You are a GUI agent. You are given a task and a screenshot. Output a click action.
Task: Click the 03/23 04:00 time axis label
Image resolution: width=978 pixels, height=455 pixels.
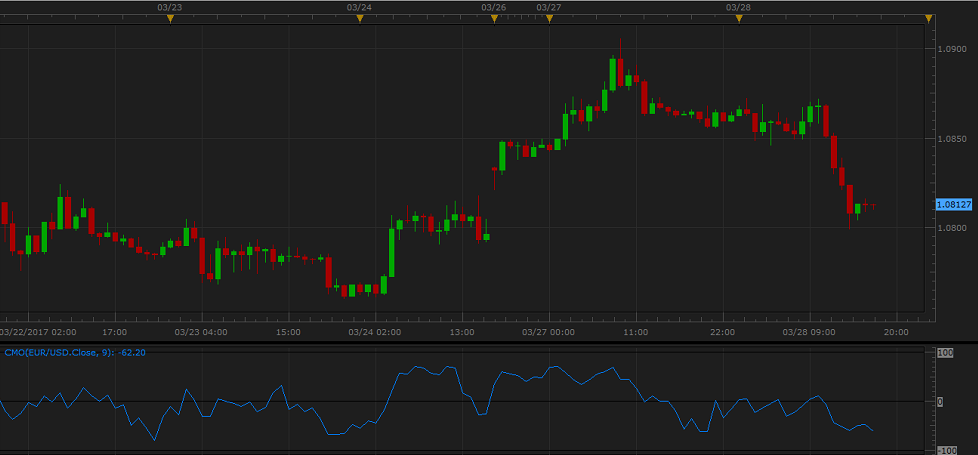pyautogui.click(x=201, y=332)
